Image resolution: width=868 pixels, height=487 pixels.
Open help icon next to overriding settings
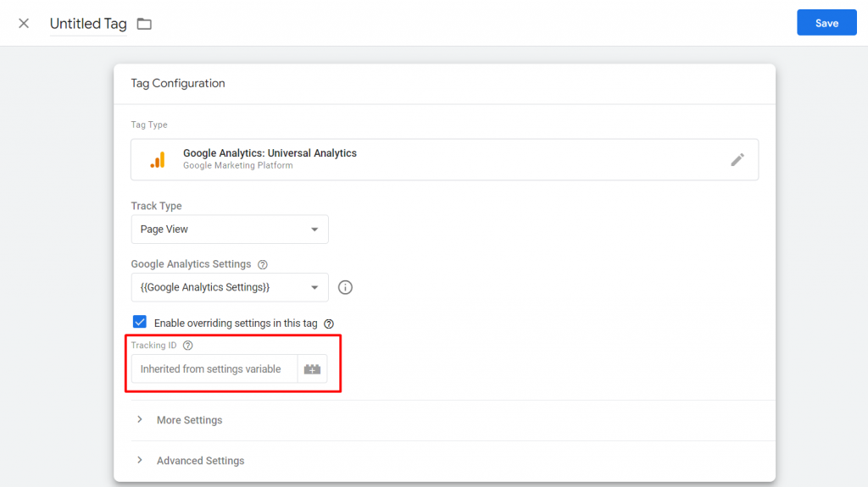(329, 324)
